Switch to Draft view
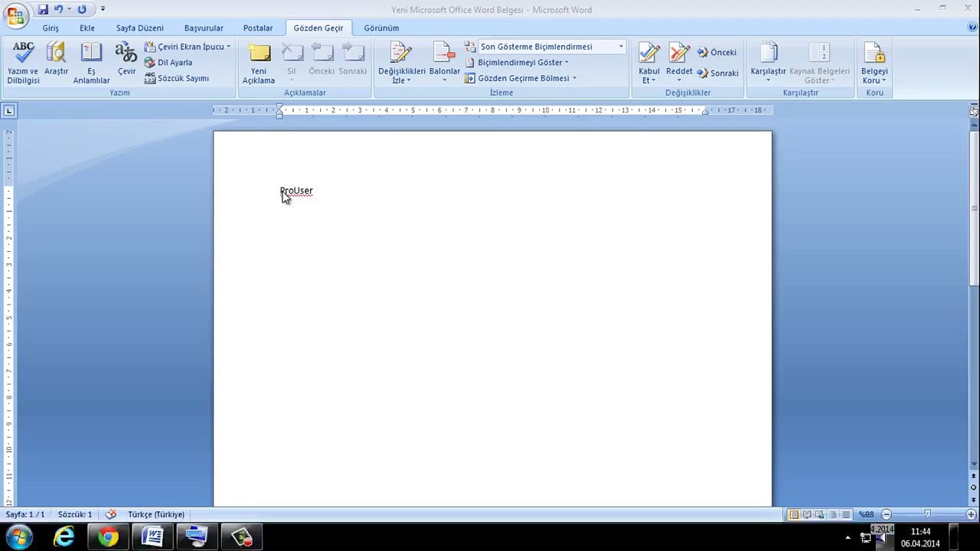980x551 pixels. (846, 514)
